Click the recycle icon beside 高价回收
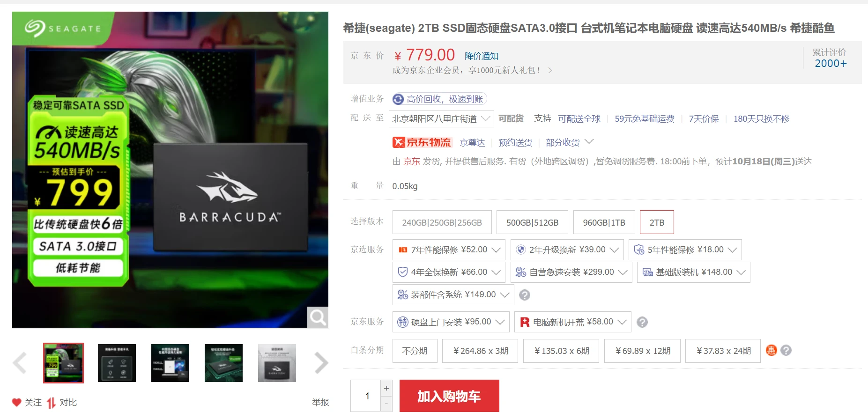The image size is (868, 419). [x=398, y=99]
